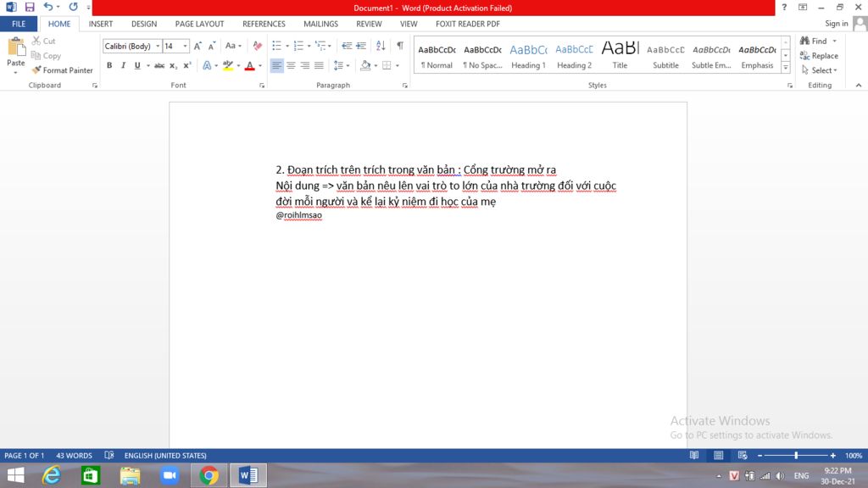Clear all formatting from text
The height and width of the screenshot is (488, 868).
pyautogui.click(x=258, y=46)
